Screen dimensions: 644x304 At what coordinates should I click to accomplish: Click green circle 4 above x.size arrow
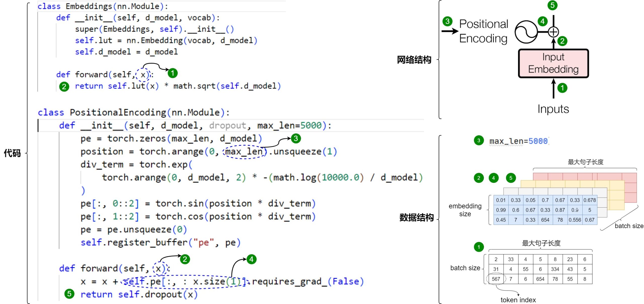coord(252,259)
